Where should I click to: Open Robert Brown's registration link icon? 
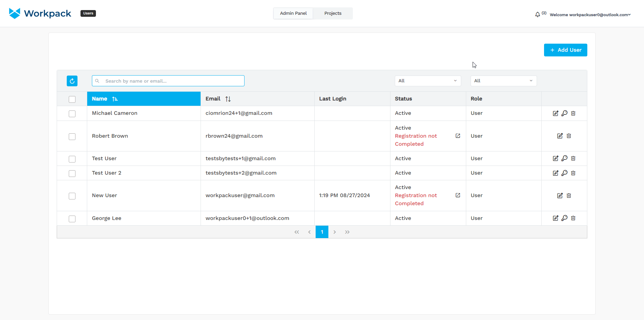[x=458, y=136]
